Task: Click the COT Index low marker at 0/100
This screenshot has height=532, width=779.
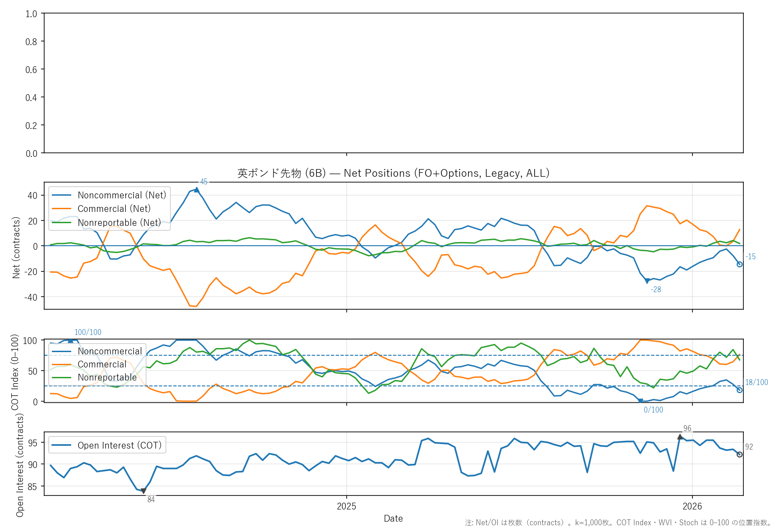Action: click(640, 401)
